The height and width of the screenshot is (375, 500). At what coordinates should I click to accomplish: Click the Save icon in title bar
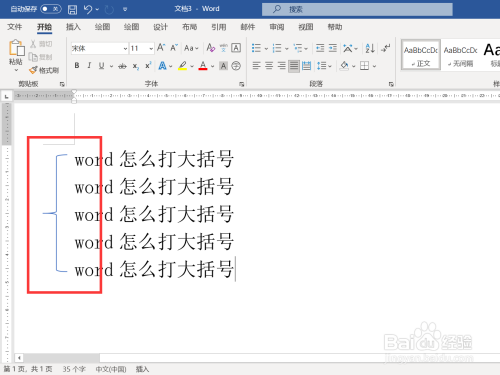[x=72, y=9]
